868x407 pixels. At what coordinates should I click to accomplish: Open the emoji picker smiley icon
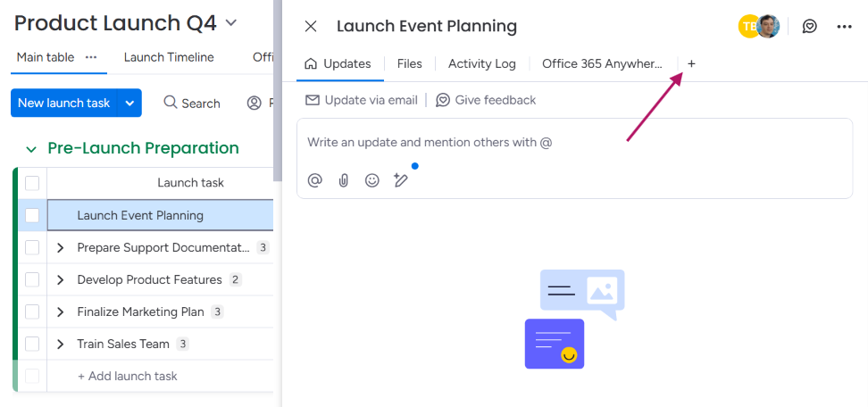click(x=372, y=180)
